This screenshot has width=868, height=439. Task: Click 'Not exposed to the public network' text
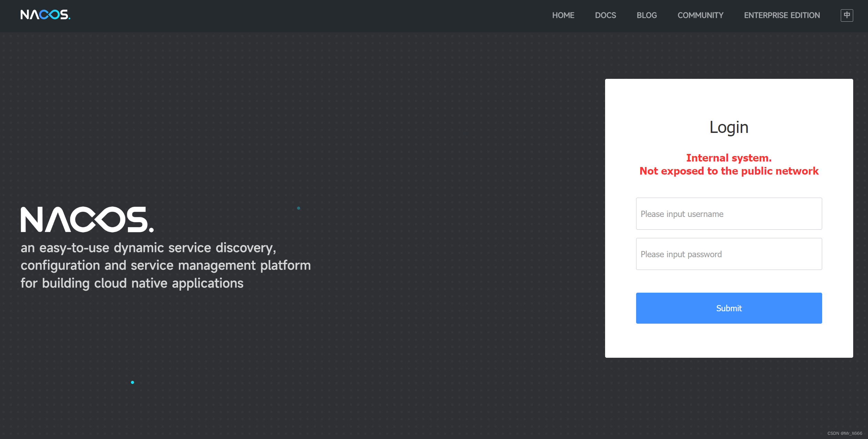(x=728, y=171)
